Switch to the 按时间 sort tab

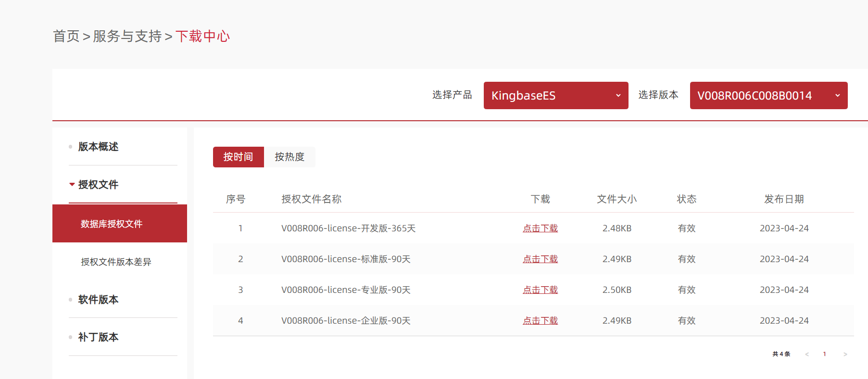[x=239, y=157]
